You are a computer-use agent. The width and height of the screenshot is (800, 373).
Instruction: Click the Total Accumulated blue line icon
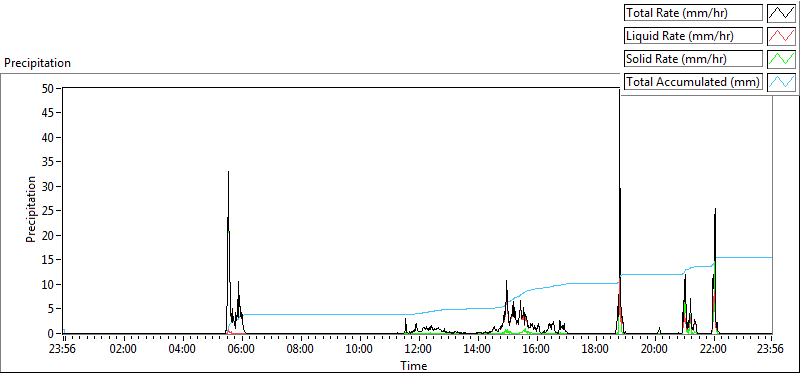click(781, 81)
